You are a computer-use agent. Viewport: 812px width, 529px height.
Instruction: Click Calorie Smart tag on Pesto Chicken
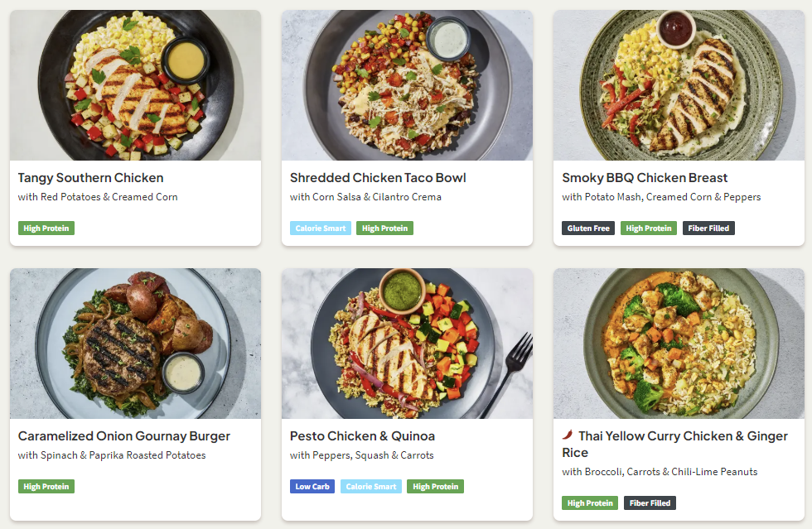[371, 487]
